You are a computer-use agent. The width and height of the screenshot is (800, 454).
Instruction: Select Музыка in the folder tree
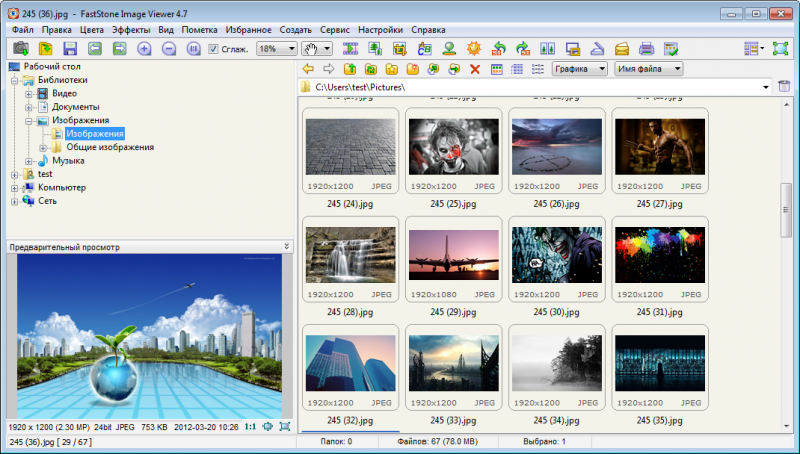(68, 160)
